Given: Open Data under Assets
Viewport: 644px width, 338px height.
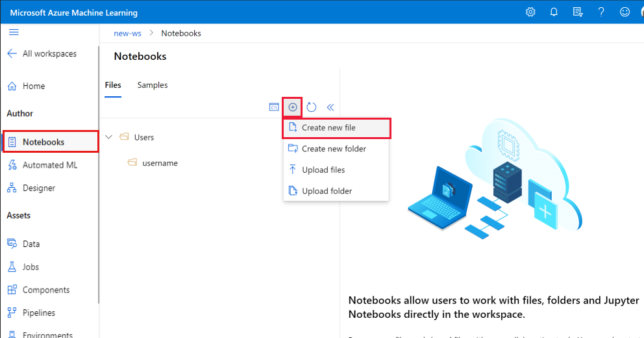Looking at the screenshot, I should click(x=23, y=244).
